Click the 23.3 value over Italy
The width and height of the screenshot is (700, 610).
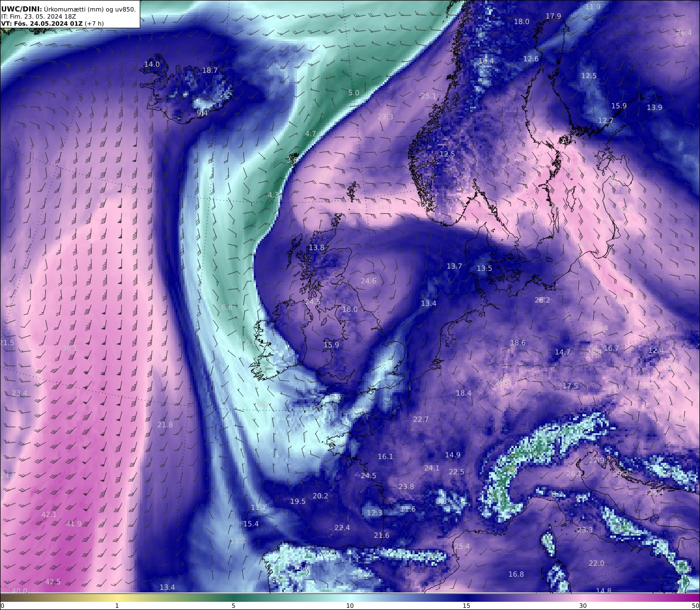click(585, 530)
